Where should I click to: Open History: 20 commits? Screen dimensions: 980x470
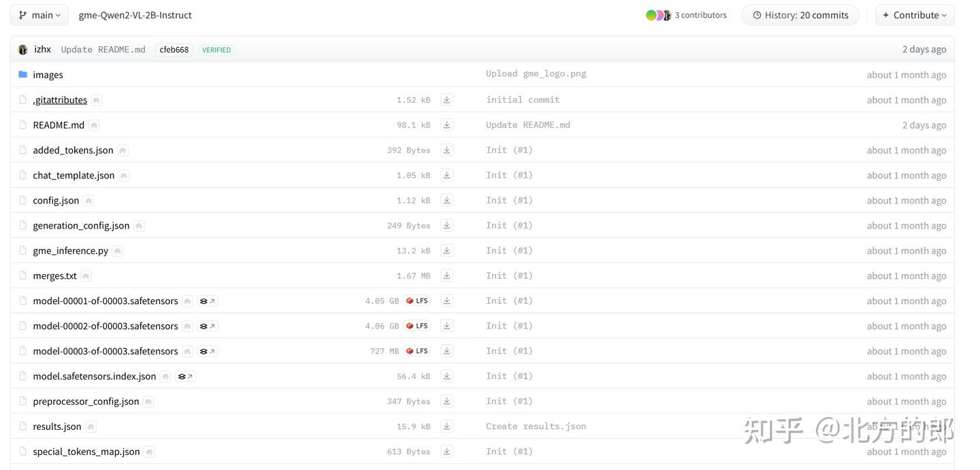click(800, 15)
